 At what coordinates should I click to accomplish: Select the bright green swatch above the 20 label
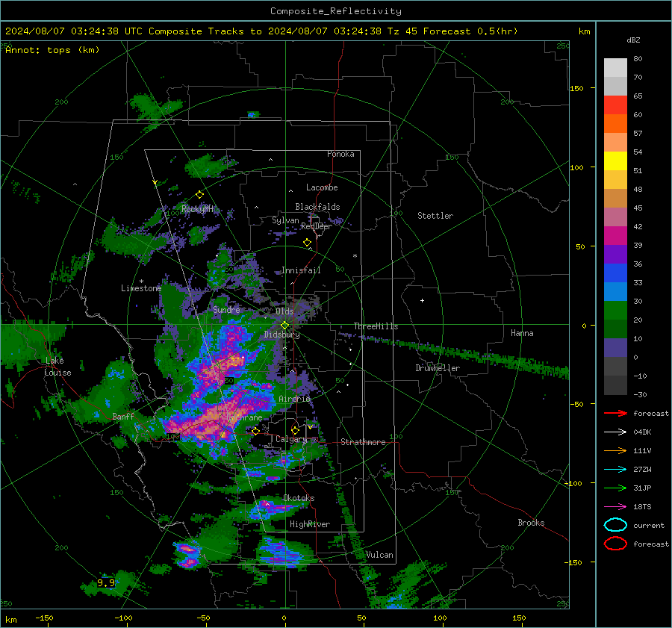click(615, 311)
